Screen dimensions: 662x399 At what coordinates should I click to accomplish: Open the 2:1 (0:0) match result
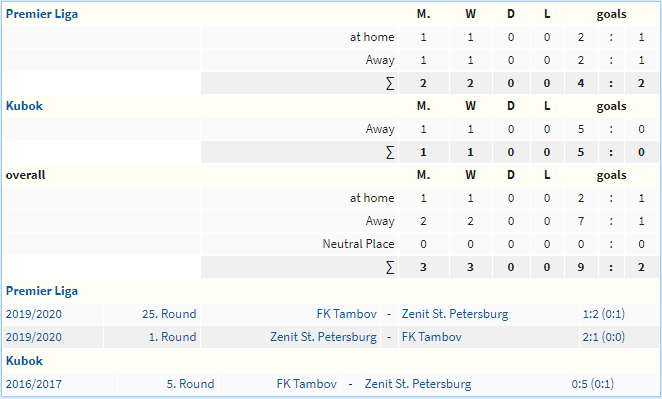click(604, 337)
